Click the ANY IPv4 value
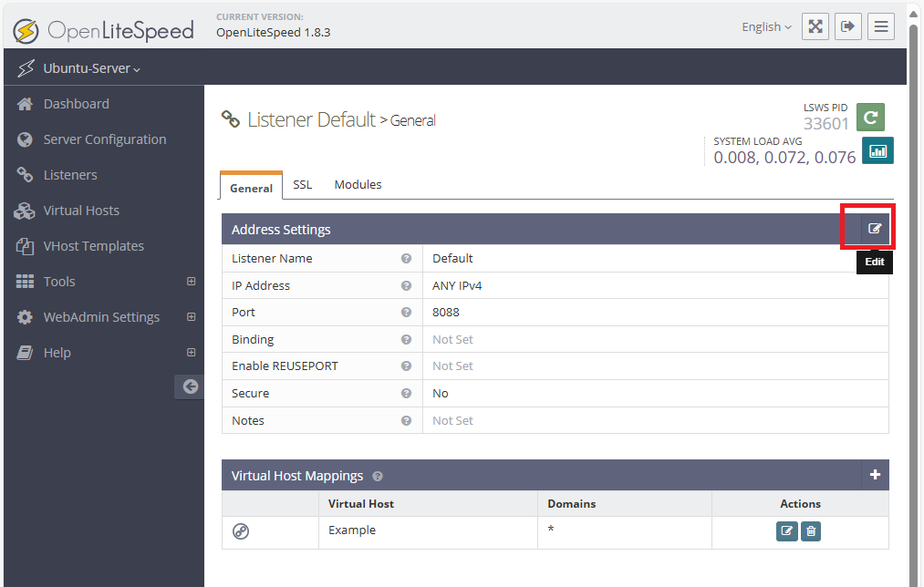924x587 pixels. tap(457, 285)
